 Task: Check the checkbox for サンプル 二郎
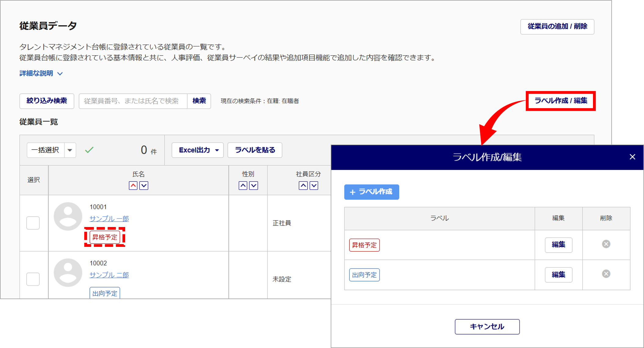[x=33, y=279]
